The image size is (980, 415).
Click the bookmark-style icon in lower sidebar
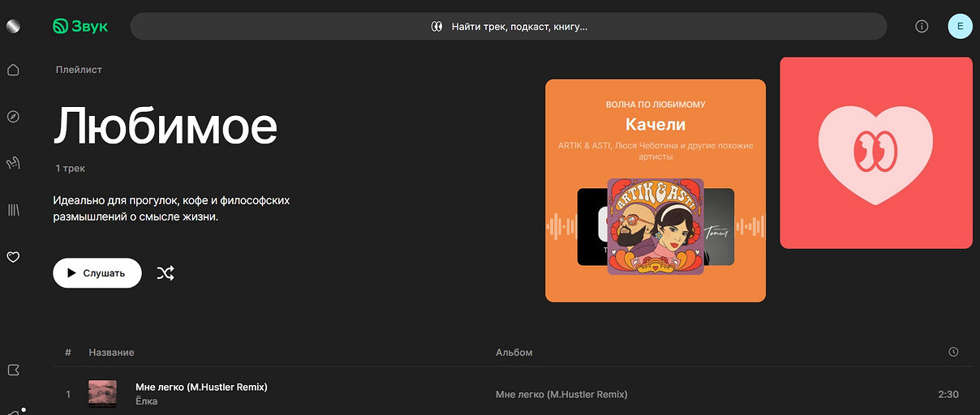(13, 370)
